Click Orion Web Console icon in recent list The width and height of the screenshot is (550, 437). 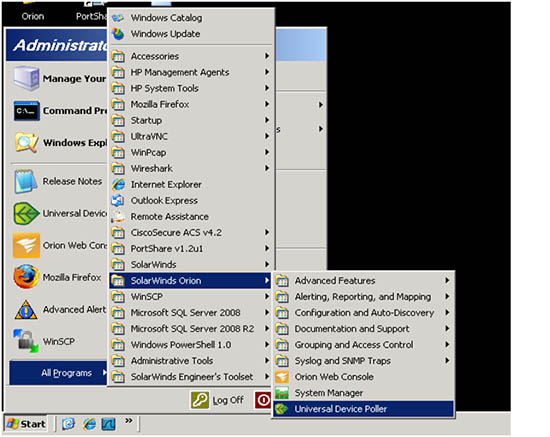tap(26, 245)
